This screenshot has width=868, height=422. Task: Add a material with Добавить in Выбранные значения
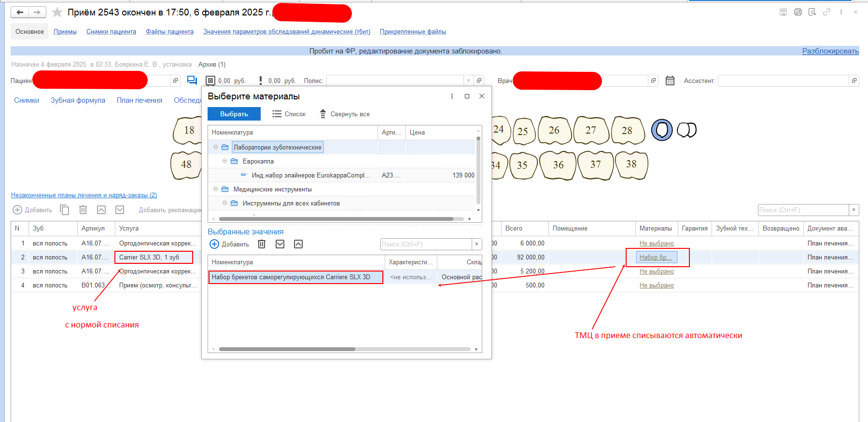click(x=229, y=245)
